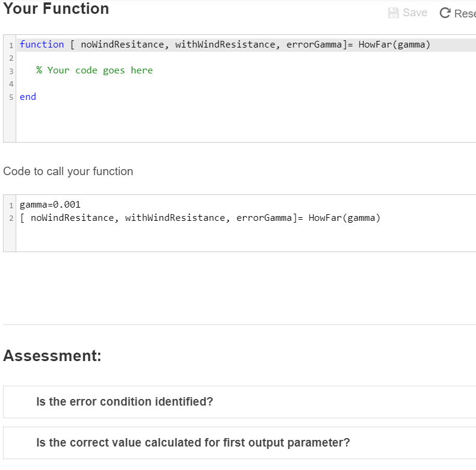Click blank area below calling code
Viewport: 476px width, 470px height.
(241, 238)
